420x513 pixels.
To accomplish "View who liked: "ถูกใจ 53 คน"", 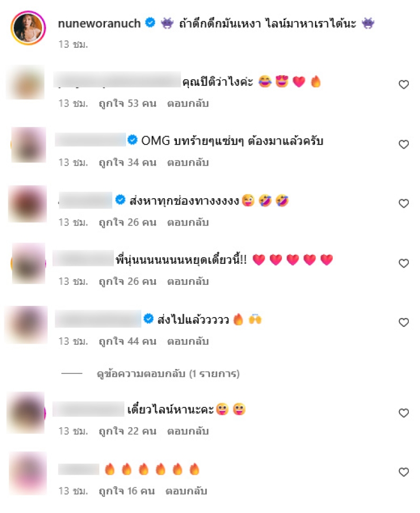I will [x=128, y=104].
